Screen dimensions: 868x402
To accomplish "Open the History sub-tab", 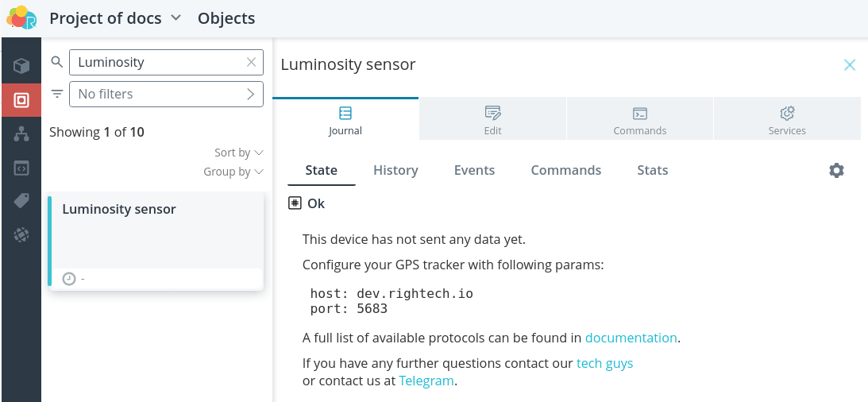I will pyautogui.click(x=395, y=170).
